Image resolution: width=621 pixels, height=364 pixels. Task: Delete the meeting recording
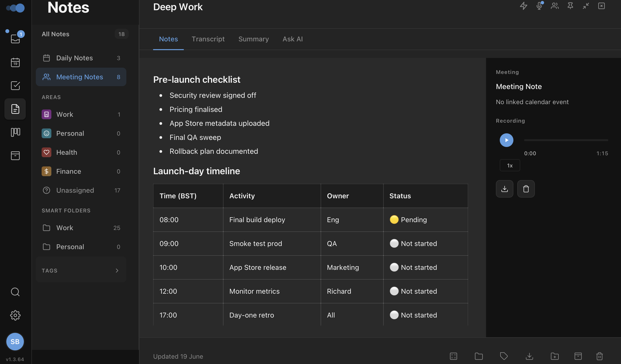click(x=526, y=189)
